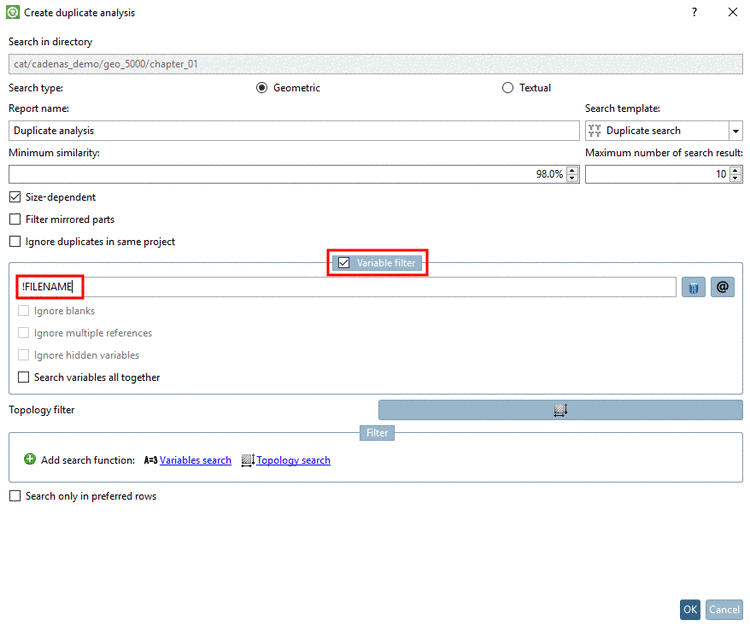Close the Create duplicate analysis dialog
750x626 pixels.
(732, 12)
